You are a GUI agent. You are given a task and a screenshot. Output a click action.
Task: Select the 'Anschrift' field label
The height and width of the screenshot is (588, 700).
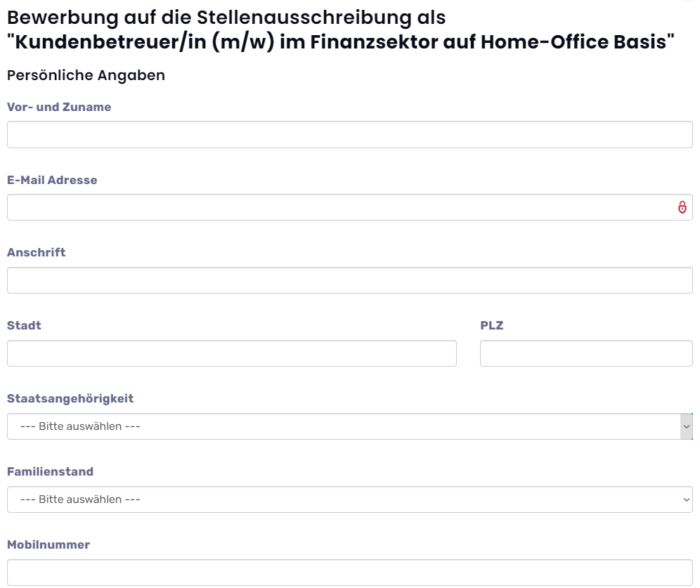(x=36, y=252)
